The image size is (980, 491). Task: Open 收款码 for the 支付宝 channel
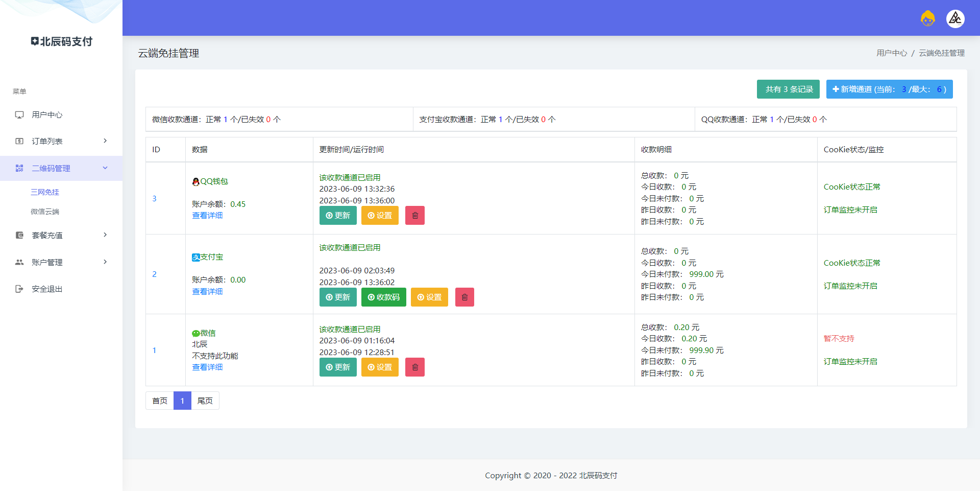coord(384,297)
